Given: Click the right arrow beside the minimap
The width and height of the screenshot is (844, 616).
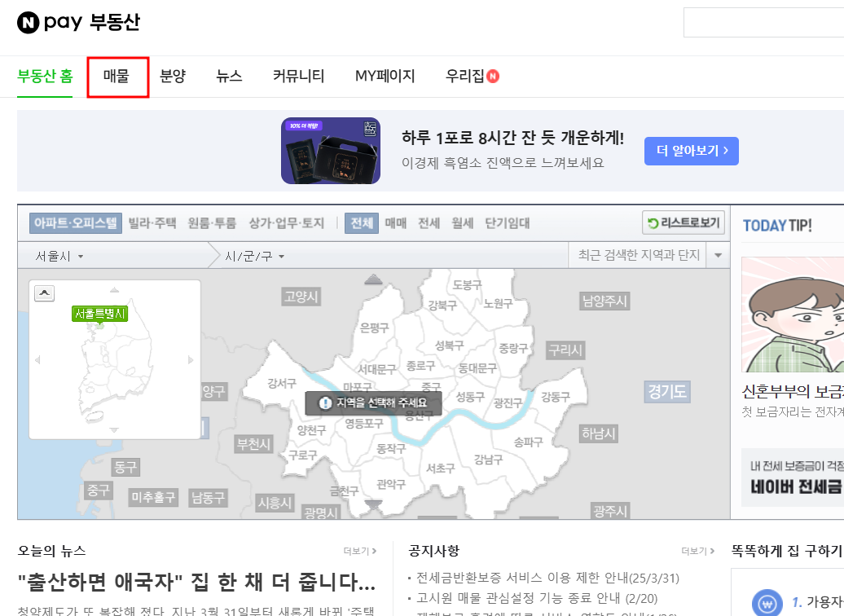Looking at the screenshot, I should (x=190, y=359).
